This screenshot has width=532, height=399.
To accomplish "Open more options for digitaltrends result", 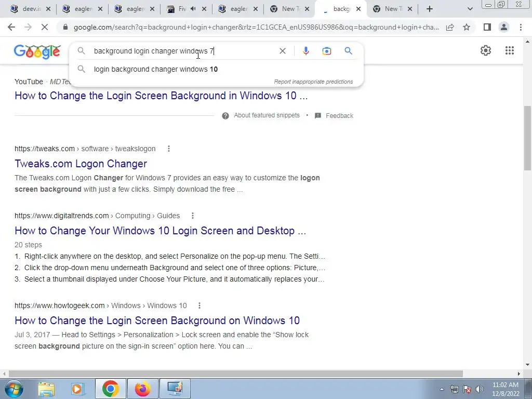I will [193, 216].
